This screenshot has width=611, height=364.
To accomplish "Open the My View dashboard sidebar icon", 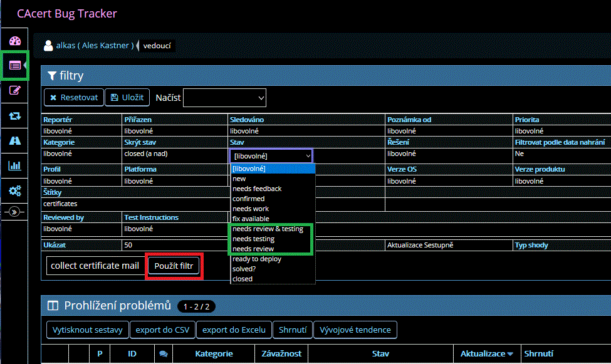I will click(15, 41).
